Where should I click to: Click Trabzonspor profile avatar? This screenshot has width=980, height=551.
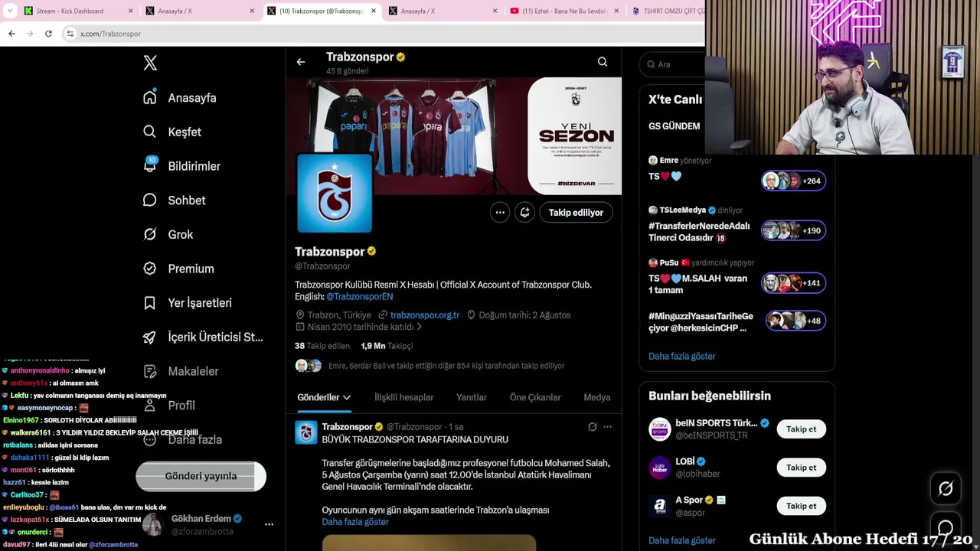pos(335,192)
